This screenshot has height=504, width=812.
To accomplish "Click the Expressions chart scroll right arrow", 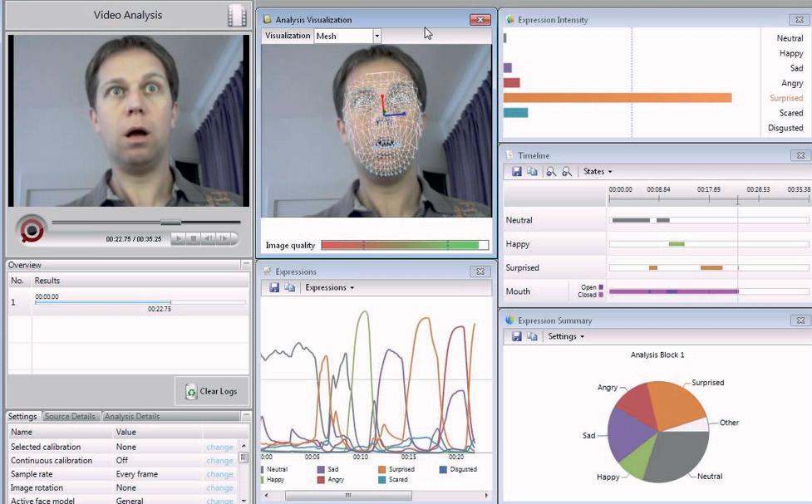I will pyautogui.click(x=485, y=495).
